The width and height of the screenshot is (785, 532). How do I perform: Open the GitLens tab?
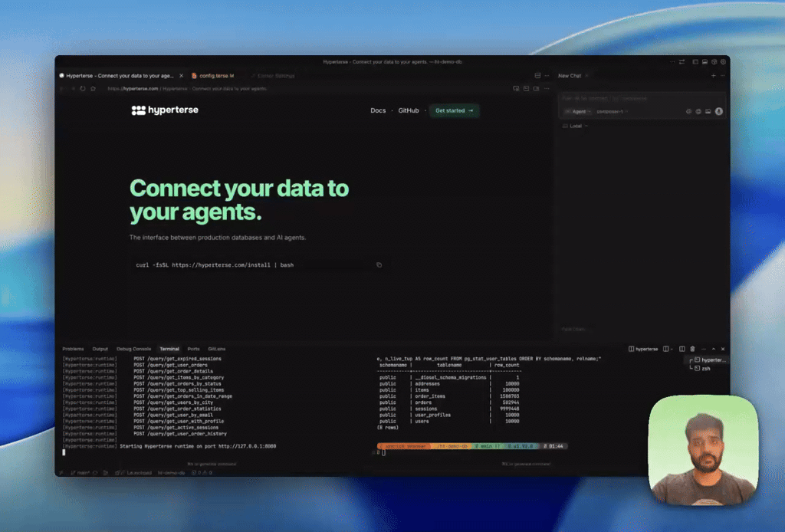(217, 349)
